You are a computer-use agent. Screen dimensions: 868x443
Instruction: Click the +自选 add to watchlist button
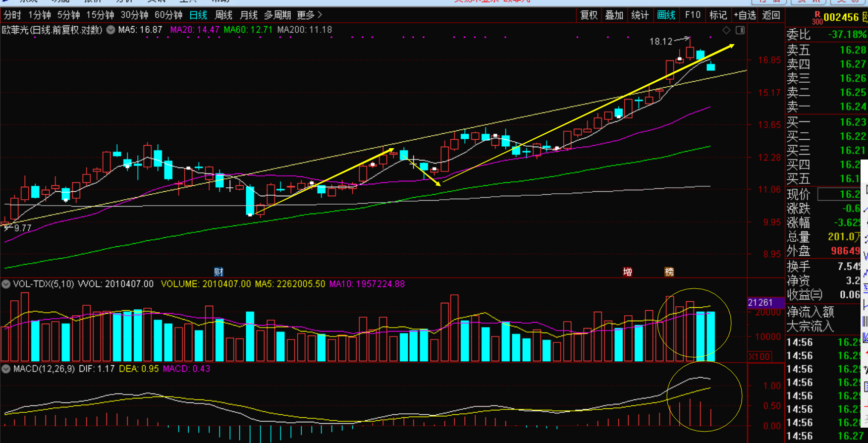(x=745, y=15)
